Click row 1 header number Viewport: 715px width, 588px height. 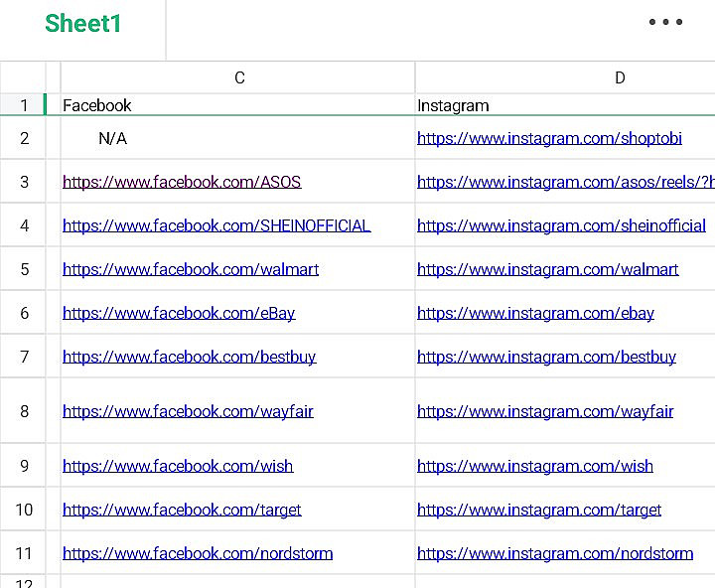[24, 105]
